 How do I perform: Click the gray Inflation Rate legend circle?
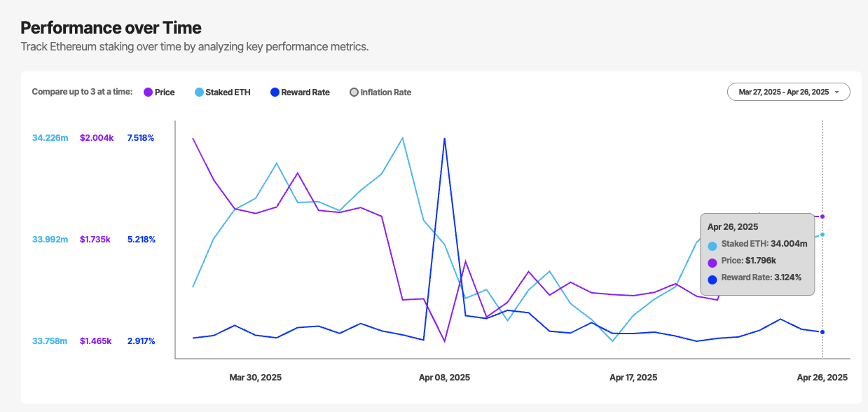click(x=354, y=92)
